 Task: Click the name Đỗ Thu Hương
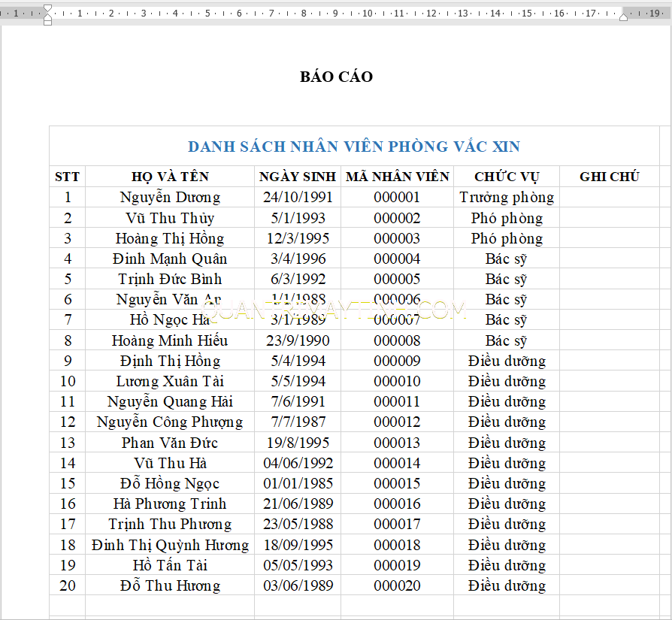170,585
